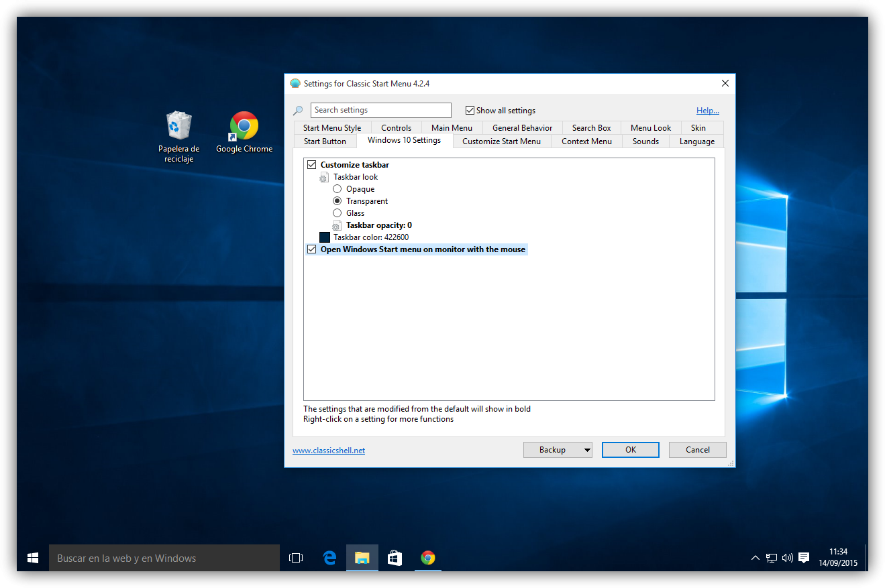The height and width of the screenshot is (588, 885).
Task: Switch to Chrome on the taskbar
Action: 427,558
